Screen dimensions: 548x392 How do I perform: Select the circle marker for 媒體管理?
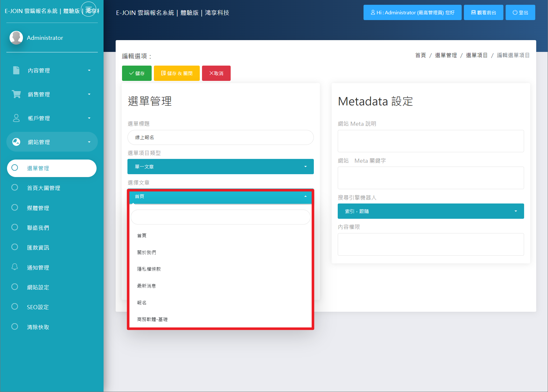[15, 208]
